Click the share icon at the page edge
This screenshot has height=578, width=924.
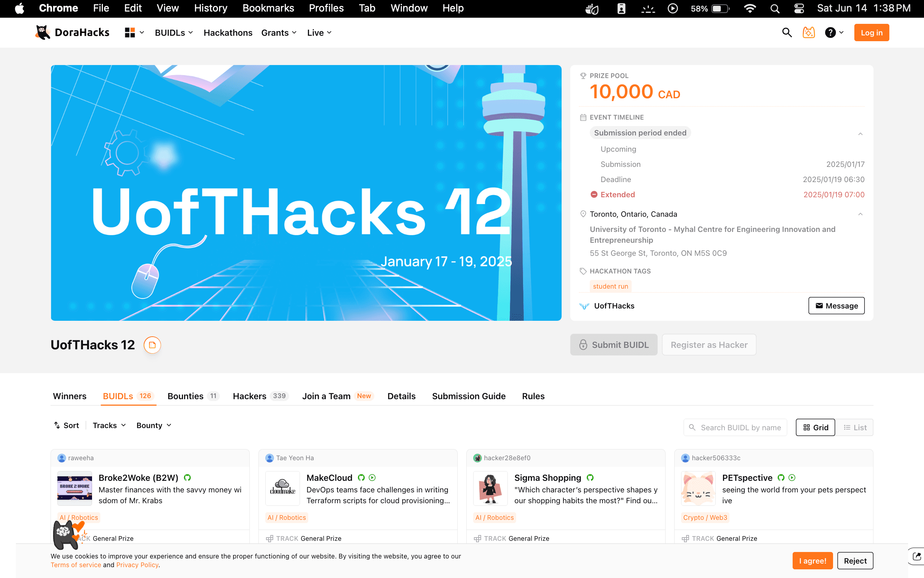[916, 556]
